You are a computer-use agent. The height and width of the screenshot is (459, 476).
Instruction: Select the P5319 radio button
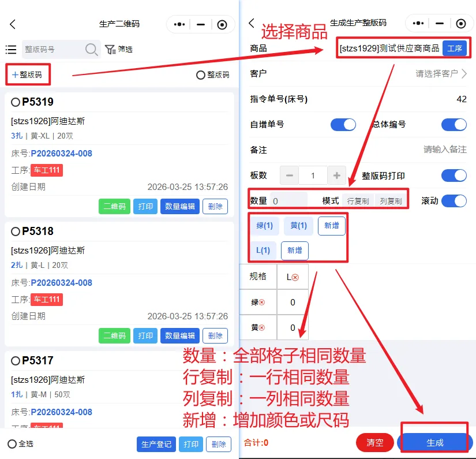(x=16, y=102)
